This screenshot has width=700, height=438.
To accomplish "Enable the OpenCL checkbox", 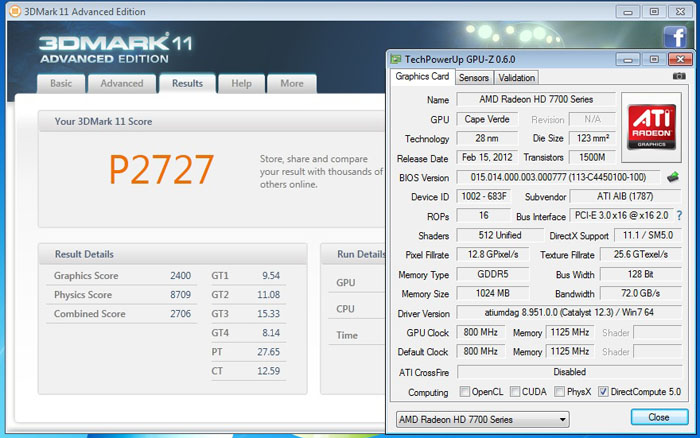I will (x=465, y=392).
